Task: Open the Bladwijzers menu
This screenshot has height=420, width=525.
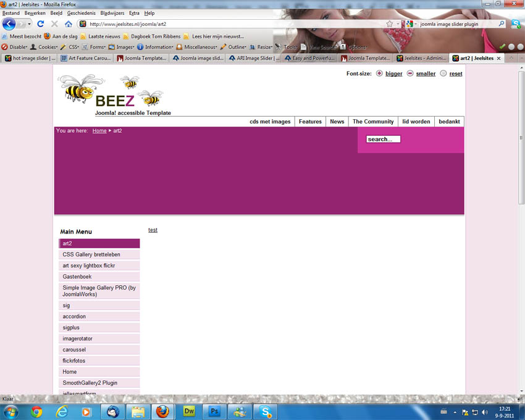Action: tap(112, 13)
